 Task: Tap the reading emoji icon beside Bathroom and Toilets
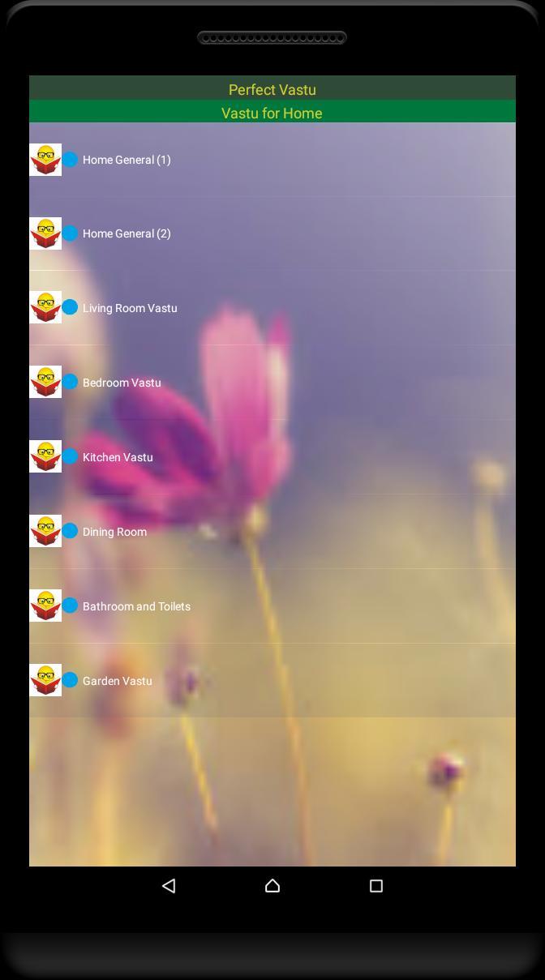tap(45, 606)
